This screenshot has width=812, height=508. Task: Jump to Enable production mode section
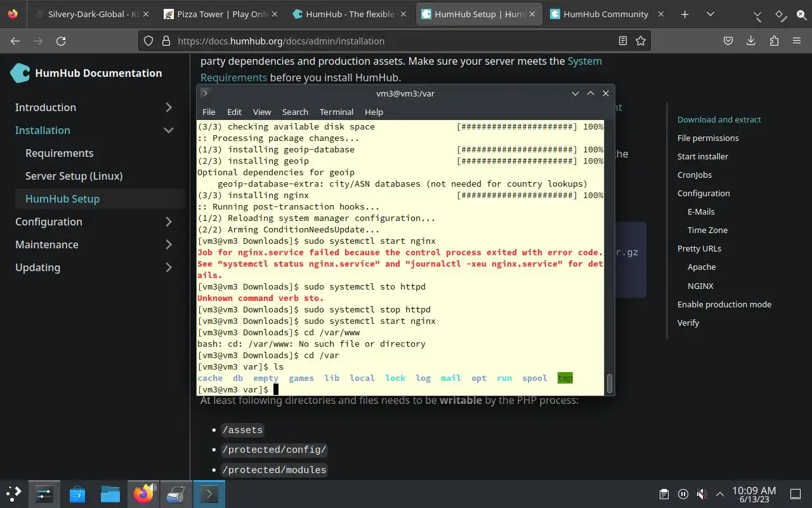(x=724, y=304)
